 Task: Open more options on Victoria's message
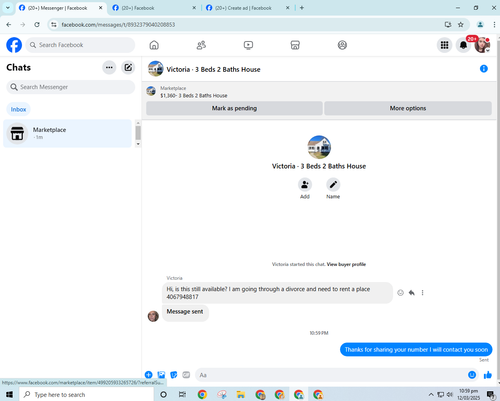coord(422,293)
